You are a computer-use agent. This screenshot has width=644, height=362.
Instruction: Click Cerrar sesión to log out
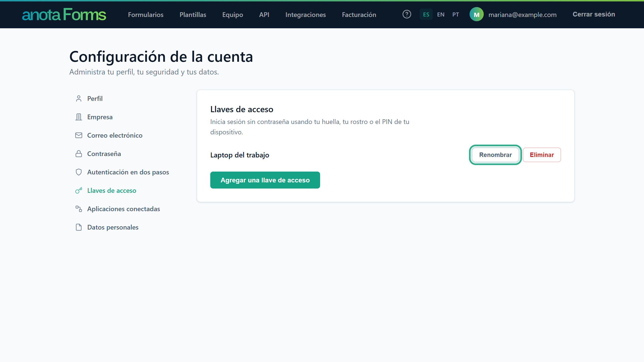coord(594,14)
